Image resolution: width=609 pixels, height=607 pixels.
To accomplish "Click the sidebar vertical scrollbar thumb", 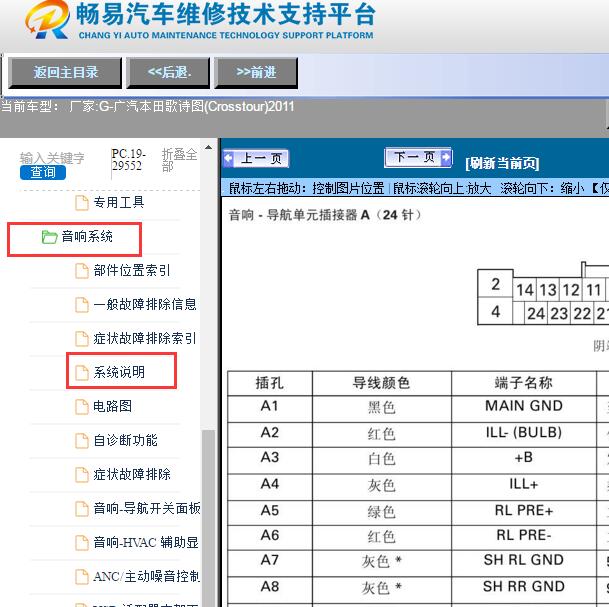I will 209,518.
